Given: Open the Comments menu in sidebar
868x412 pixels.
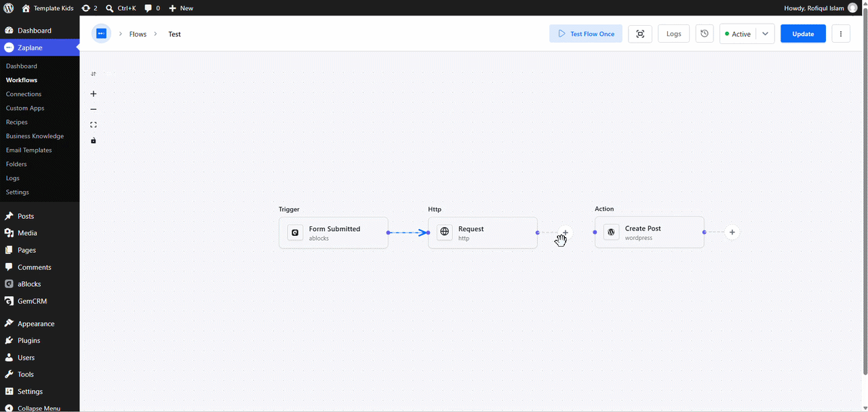Looking at the screenshot, I should (x=39, y=267).
